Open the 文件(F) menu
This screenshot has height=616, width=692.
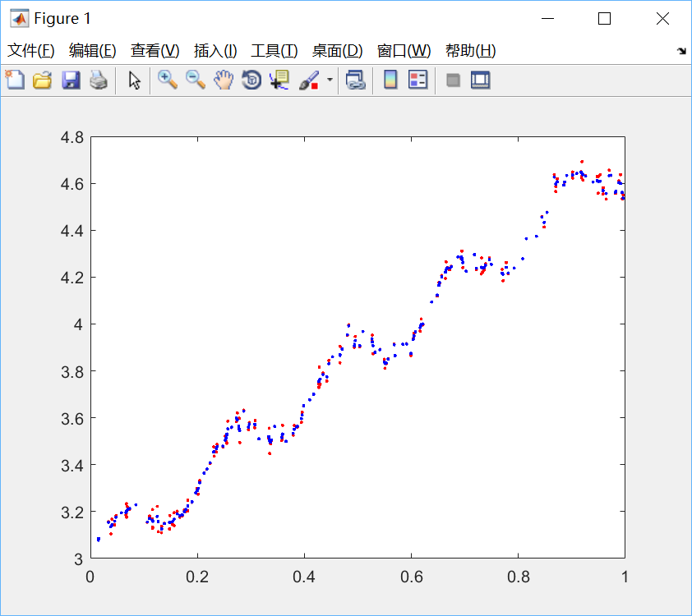click(x=31, y=51)
